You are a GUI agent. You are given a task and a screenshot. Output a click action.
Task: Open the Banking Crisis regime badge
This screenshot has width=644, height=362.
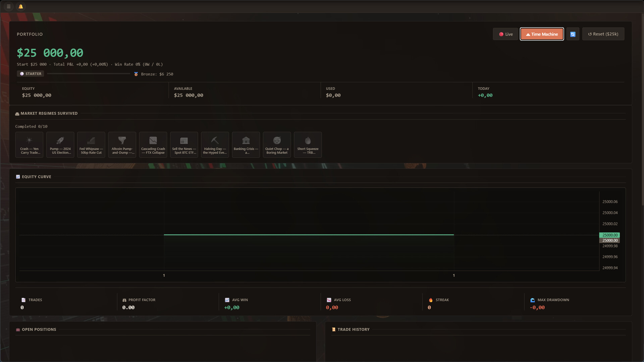(246, 145)
